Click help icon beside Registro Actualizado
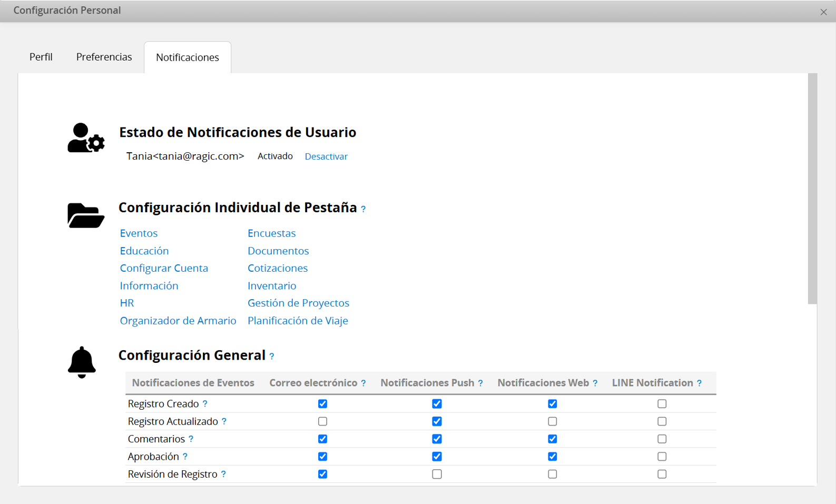Image resolution: width=836 pixels, height=504 pixels. click(224, 421)
